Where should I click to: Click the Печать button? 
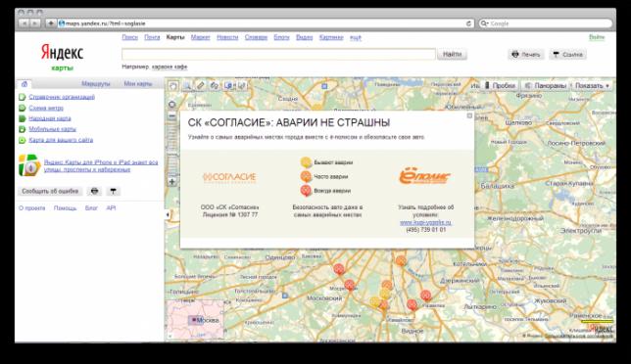click(x=526, y=54)
